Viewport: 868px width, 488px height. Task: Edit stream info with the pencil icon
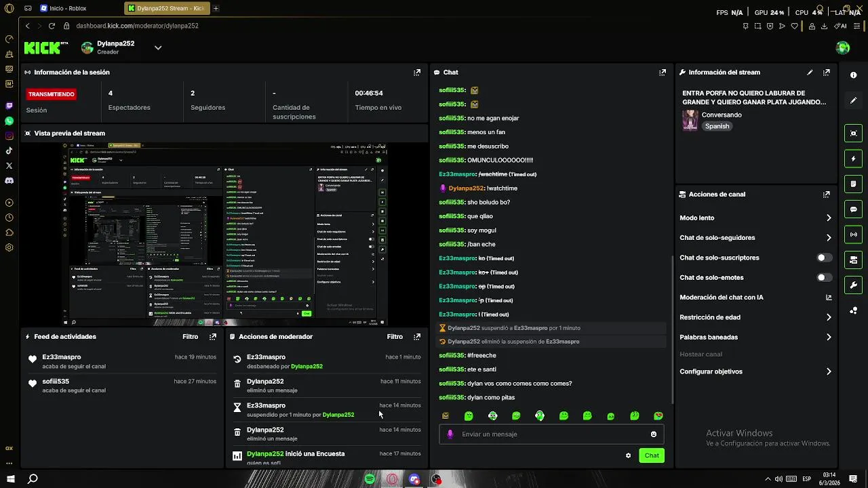810,72
